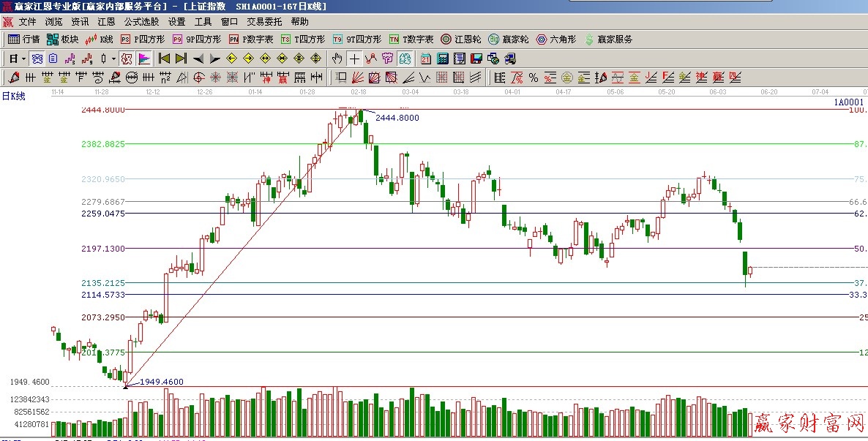Select the hand pan tool icon
Image resolution: width=868 pixels, height=441 pixels.
[337, 59]
